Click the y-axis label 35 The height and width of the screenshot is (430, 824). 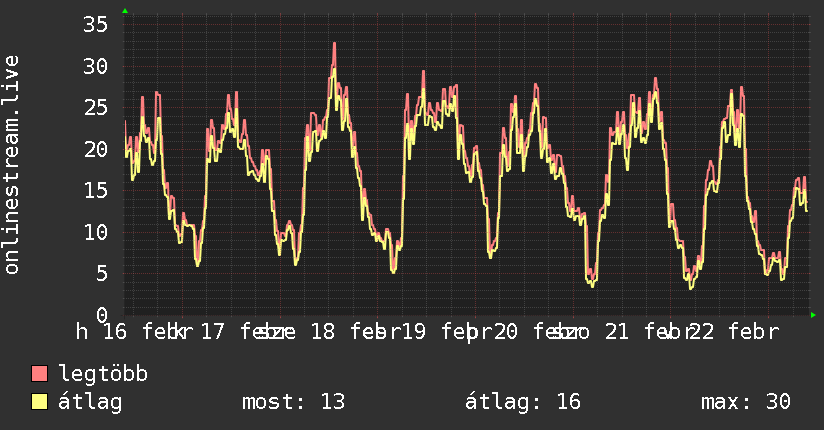pos(95,24)
